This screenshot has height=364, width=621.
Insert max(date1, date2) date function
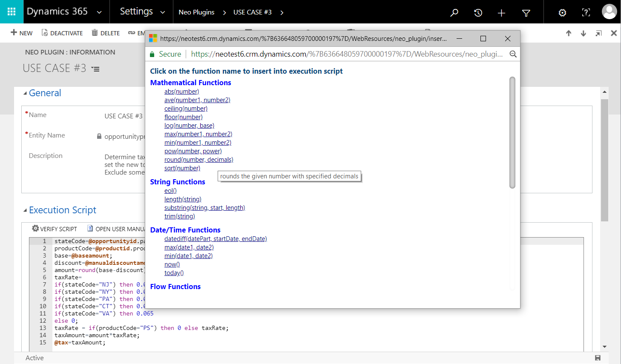(x=189, y=247)
